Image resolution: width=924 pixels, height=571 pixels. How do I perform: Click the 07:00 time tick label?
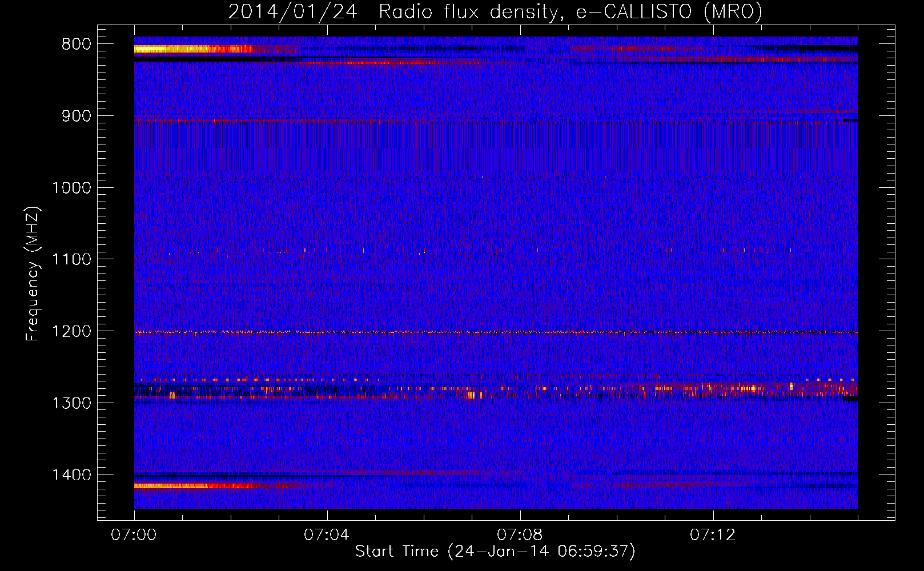click(134, 535)
